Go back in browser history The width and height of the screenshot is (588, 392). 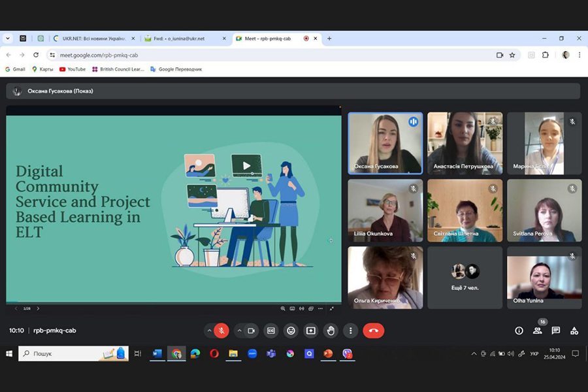(x=8, y=55)
